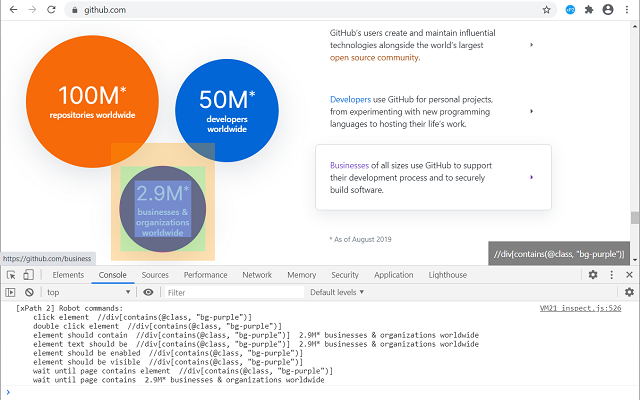Image resolution: width=640 pixels, height=400 pixels.
Task: Show the console sidebar
Action: pyautogui.click(x=10, y=292)
